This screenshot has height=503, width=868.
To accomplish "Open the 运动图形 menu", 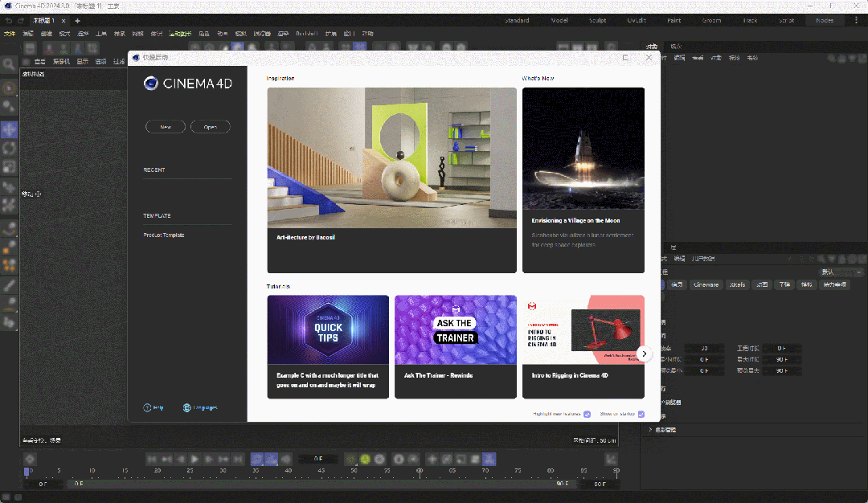I will (x=180, y=34).
